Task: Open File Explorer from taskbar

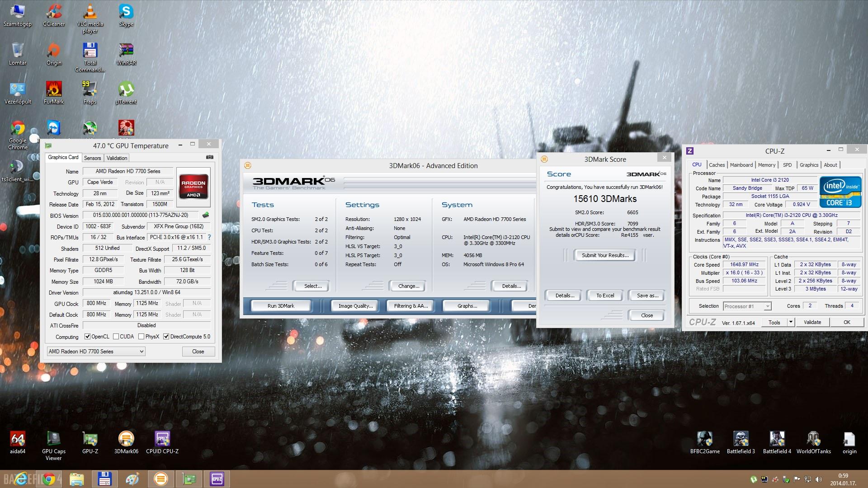Action: (77, 479)
